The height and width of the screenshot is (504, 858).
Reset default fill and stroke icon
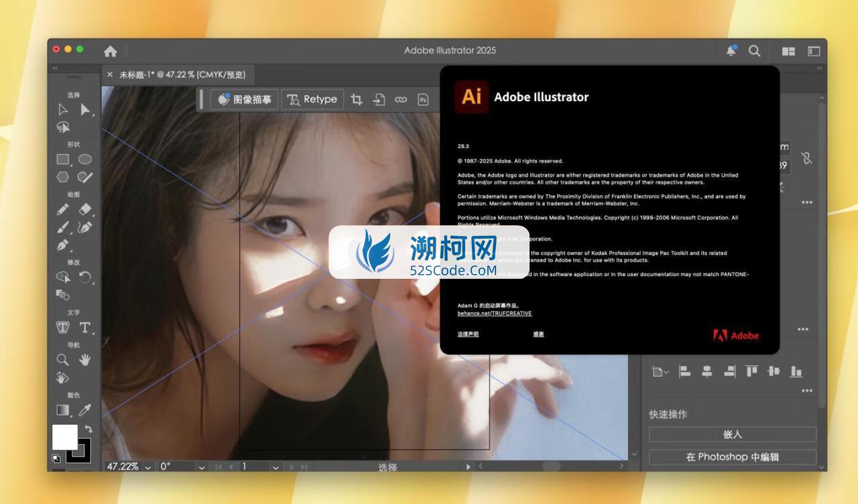[x=56, y=458]
